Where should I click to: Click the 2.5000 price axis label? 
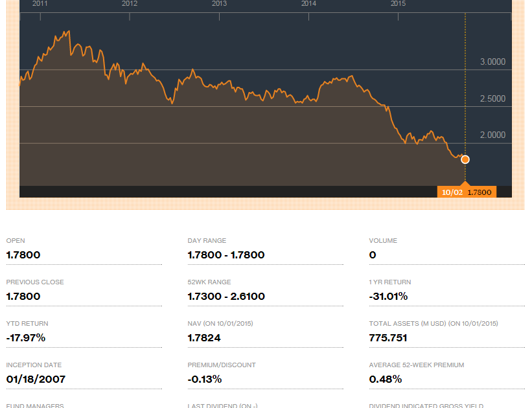point(492,99)
